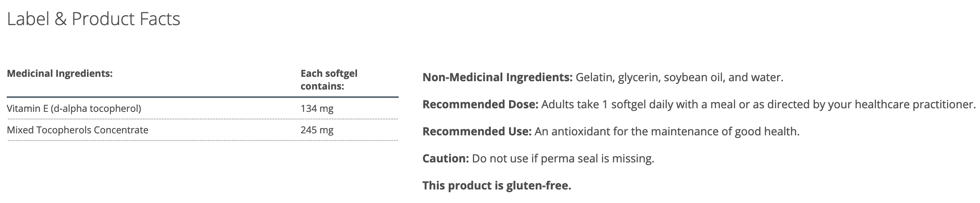Image resolution: width=980 pixels, height=203 pixels.
Task: Click the "Caution:" bold label
Action: [x=446, y=158]
